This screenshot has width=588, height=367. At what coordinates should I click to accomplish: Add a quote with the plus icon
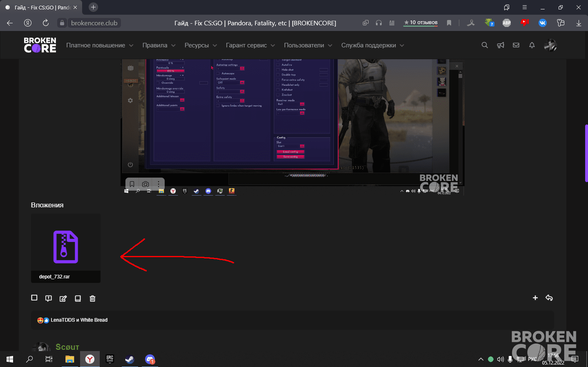coord(535,298)
